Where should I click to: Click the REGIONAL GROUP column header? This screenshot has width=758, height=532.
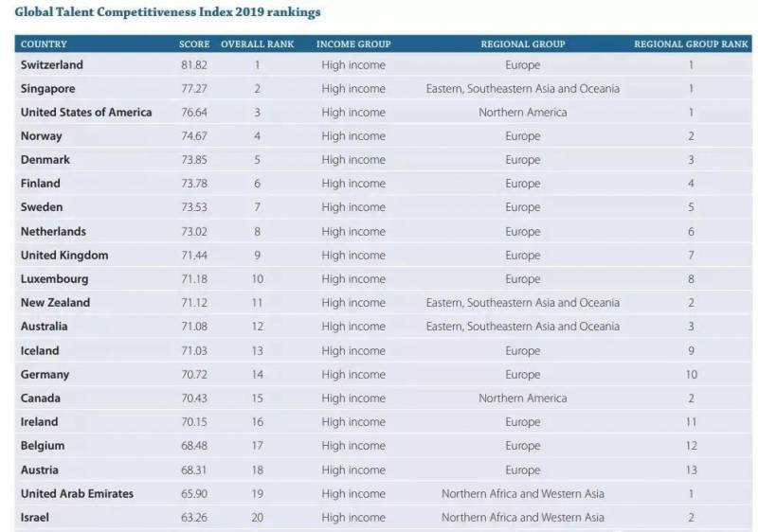point(522,44)
